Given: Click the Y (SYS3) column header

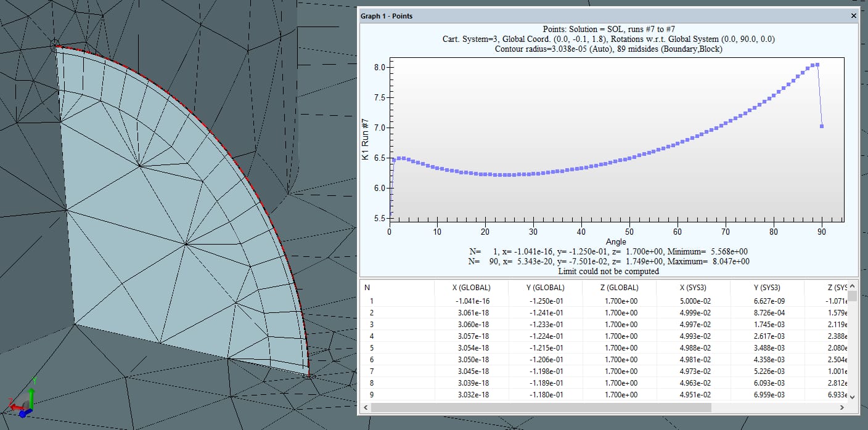Looking at the screenshot, I should [x=767, y=287].
